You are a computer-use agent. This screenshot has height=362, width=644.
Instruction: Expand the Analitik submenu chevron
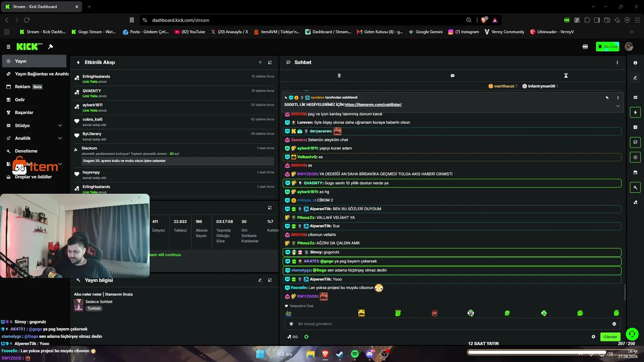point(60,138)
